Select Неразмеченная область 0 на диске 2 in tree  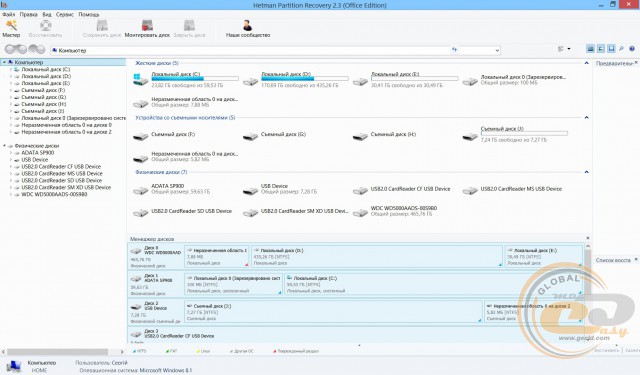click(66, 132)
